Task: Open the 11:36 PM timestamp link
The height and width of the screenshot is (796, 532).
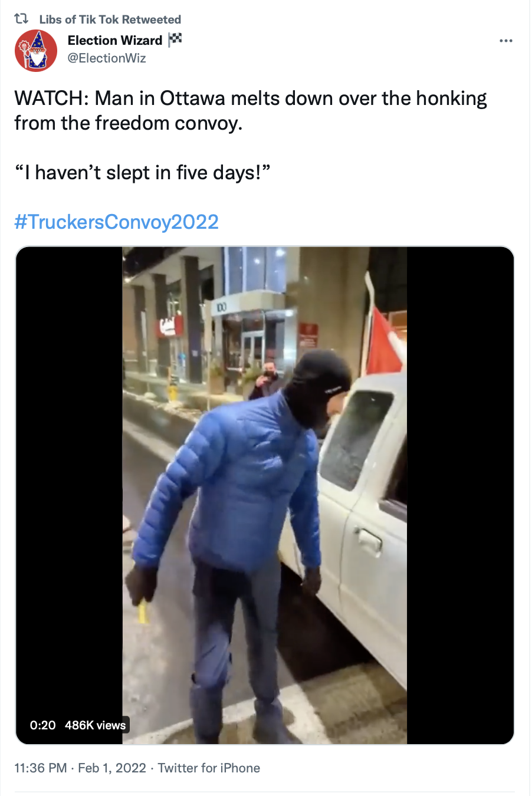Action: coord(40,768)
